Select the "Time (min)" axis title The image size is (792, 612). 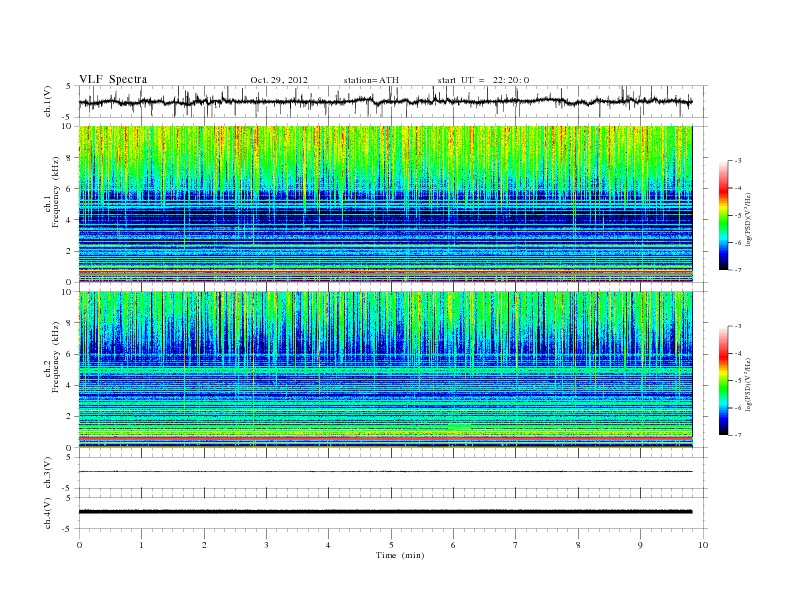tap(400, 555)
